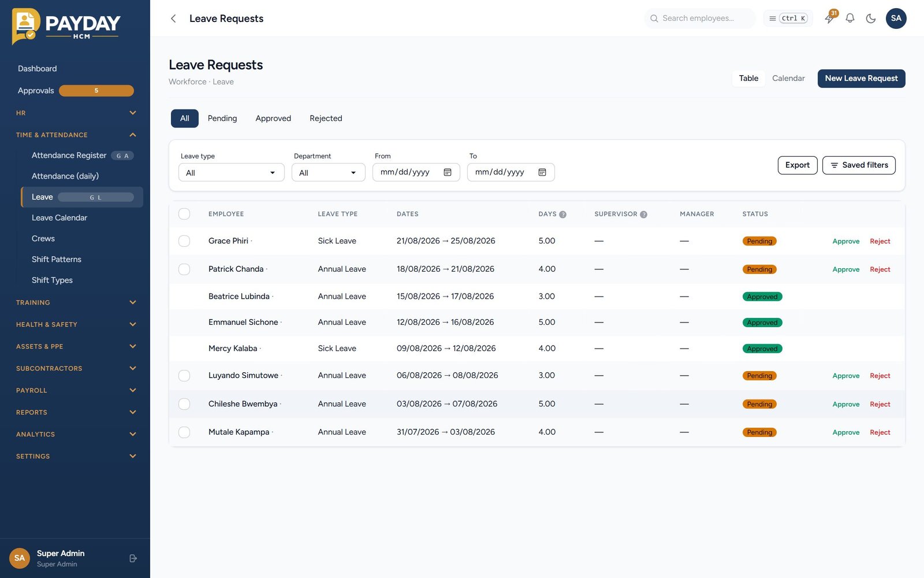Click the From date input field
The width and height of the screenshot is (924, 578).
(416, 172)
